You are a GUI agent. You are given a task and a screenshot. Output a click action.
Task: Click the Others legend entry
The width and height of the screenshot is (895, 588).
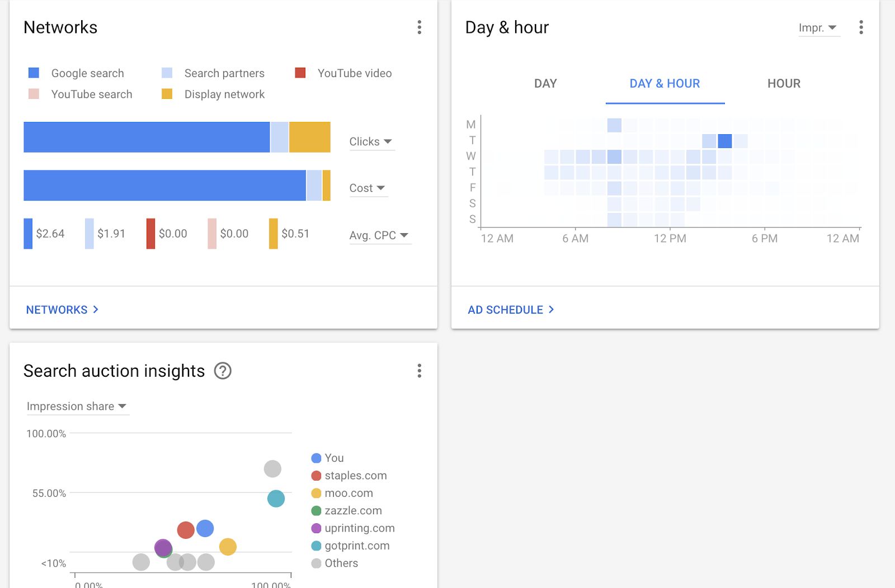point(335,563)
